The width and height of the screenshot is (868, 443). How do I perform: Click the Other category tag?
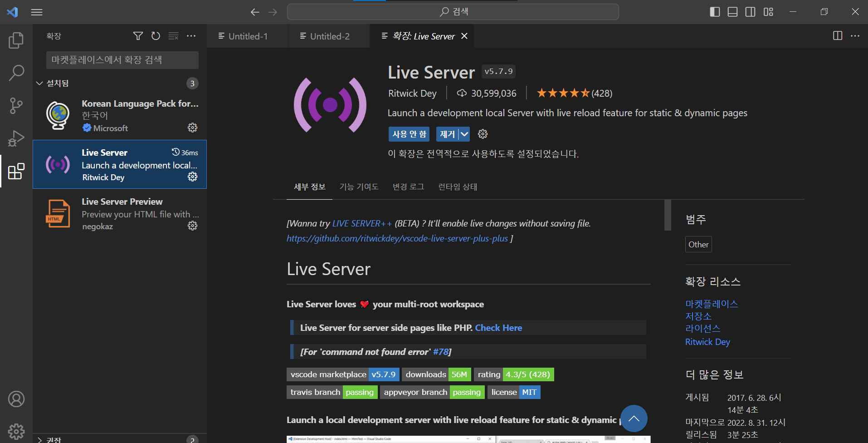[698, 244]
